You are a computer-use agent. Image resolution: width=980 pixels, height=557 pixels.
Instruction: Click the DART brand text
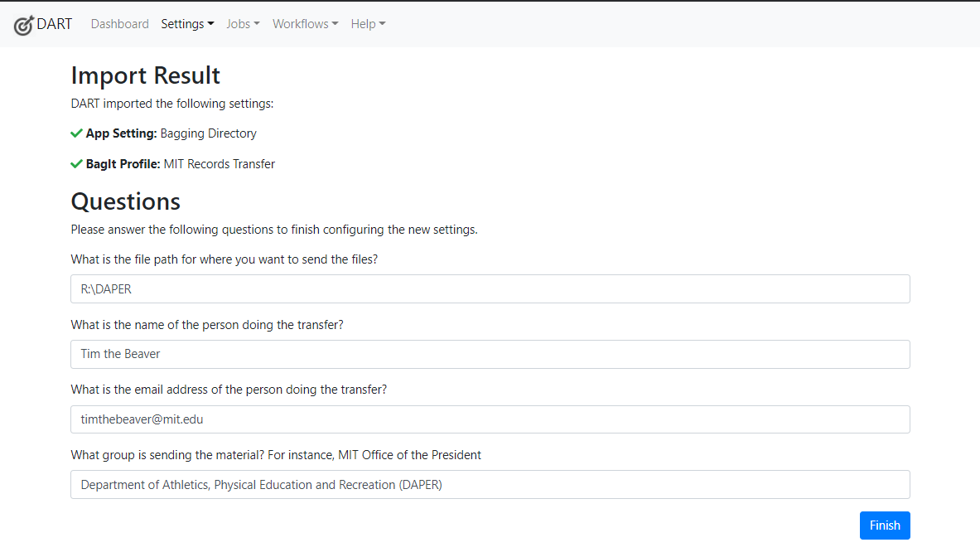pos(55,24)
